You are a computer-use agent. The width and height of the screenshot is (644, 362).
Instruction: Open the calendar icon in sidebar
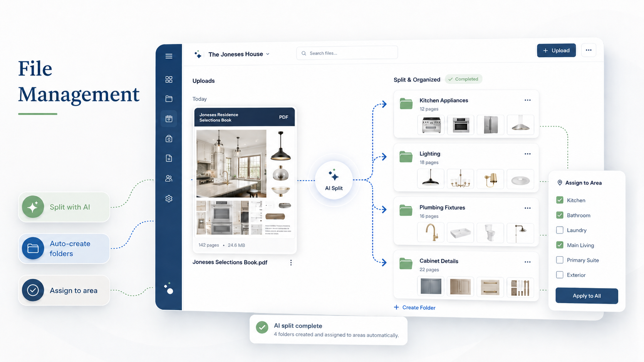pos(169,118)
